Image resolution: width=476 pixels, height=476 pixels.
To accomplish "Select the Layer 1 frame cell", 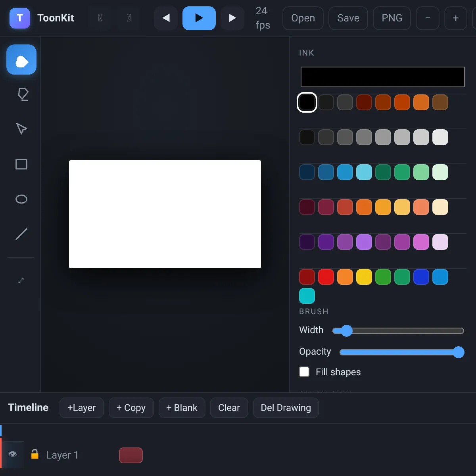I will pos(131,455).
